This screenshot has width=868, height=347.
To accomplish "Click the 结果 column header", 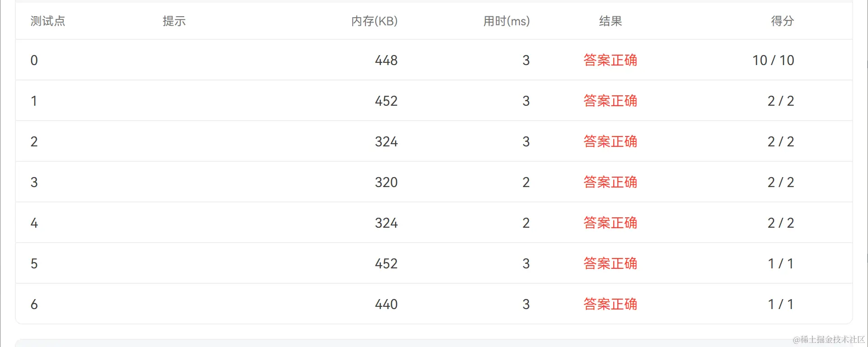I will tap(610, 21).
